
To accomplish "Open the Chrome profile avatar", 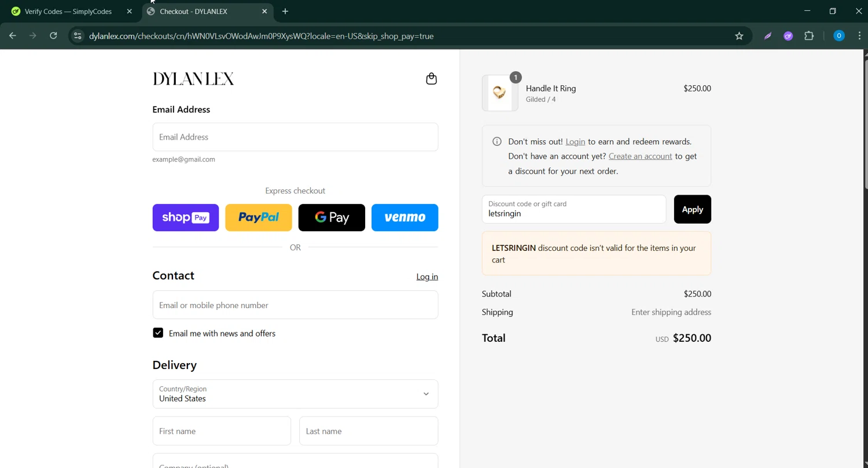I will pos(838,36).
